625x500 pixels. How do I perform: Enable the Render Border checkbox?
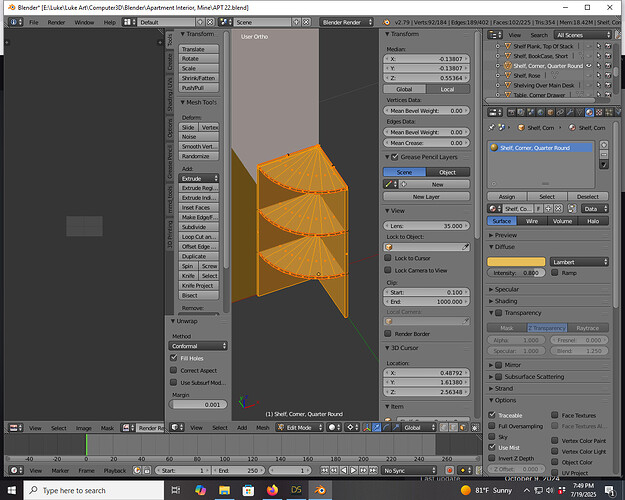point(387,333)
